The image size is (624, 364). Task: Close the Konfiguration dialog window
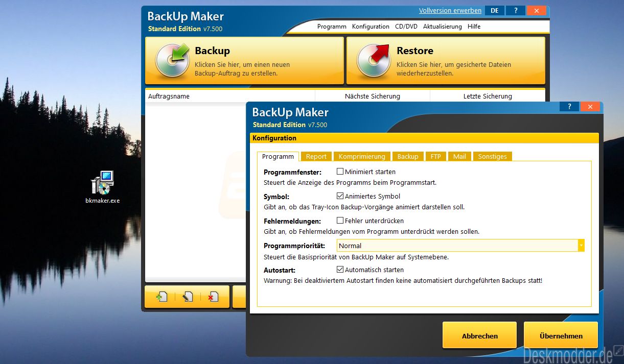[x=590, y=107]
